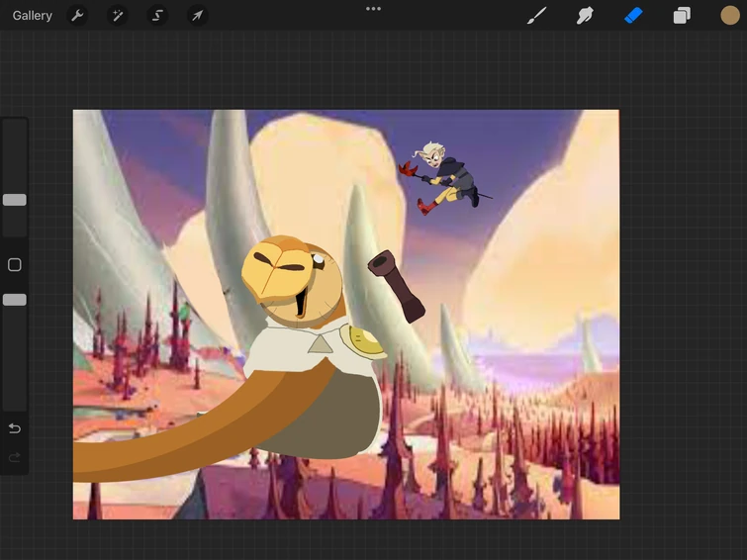Activate the Selection S-shaped tool
747x560 pixels.
[x=157, y=16]
